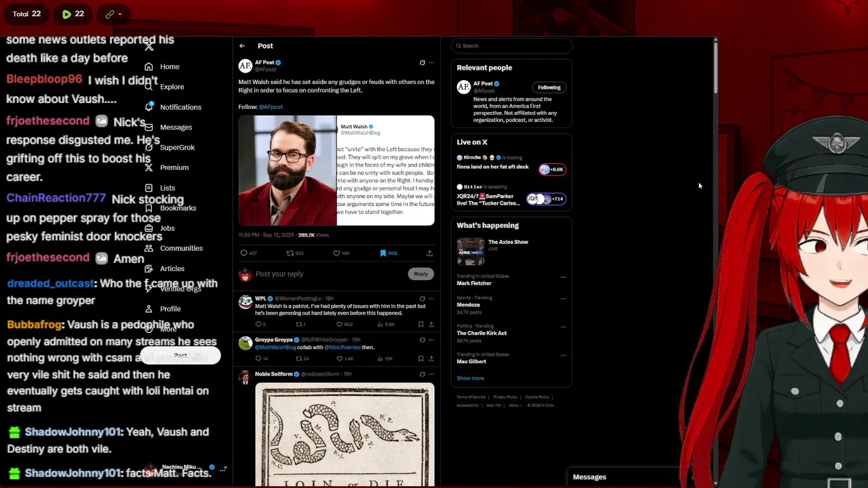The image size is (868, 488).
Task: Open more options on the WPL reply
Action: coord(431,298)
